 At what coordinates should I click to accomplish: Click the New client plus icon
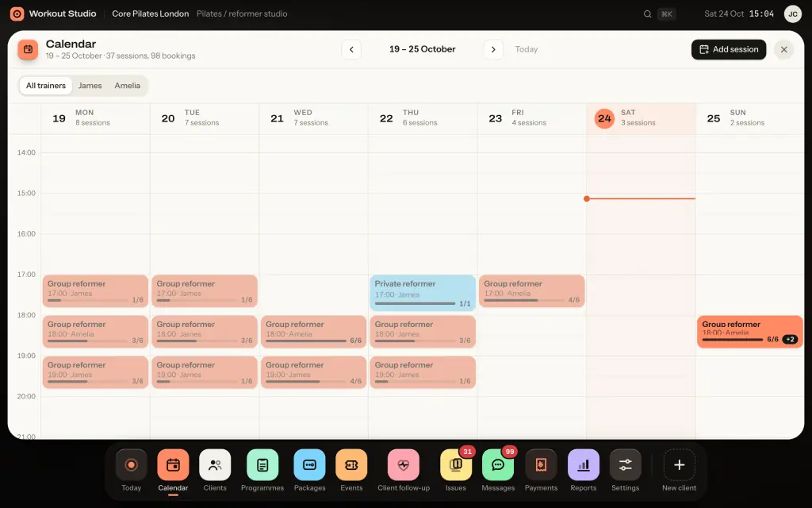(680, 465)
